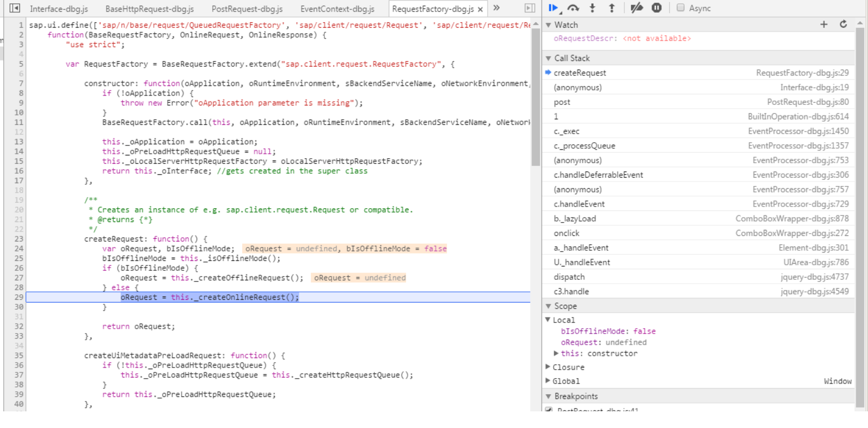Select c.handleDeferrableEvent stack frame
868x428 pixels.
coord(698,175)
